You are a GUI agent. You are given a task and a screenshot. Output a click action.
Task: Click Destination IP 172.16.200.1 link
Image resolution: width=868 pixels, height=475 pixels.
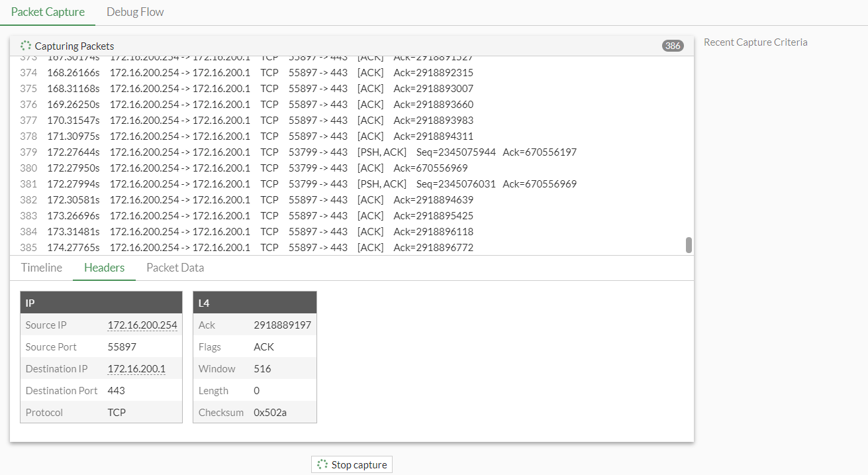tap(136, 368)
